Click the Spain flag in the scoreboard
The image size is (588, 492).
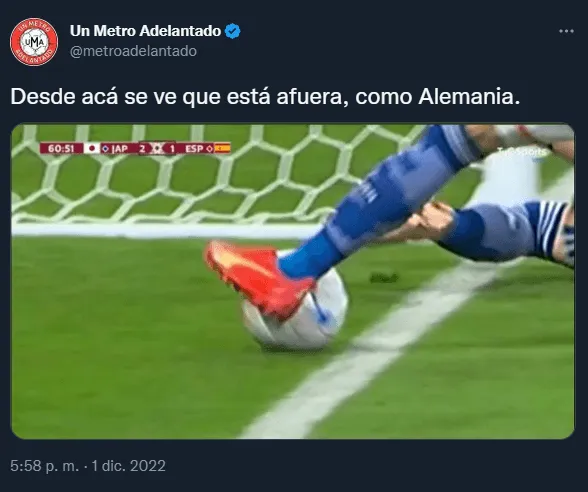tap(222, 148)
